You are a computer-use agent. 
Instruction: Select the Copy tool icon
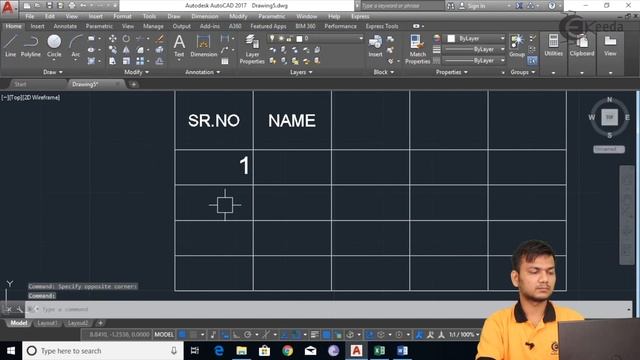coord(113,50)
